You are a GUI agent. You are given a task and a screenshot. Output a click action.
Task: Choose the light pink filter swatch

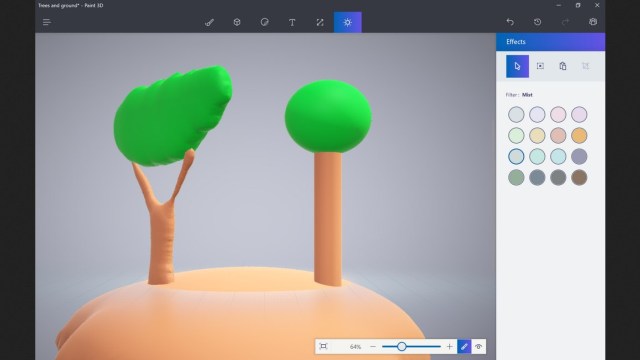(x=558, y=114)
